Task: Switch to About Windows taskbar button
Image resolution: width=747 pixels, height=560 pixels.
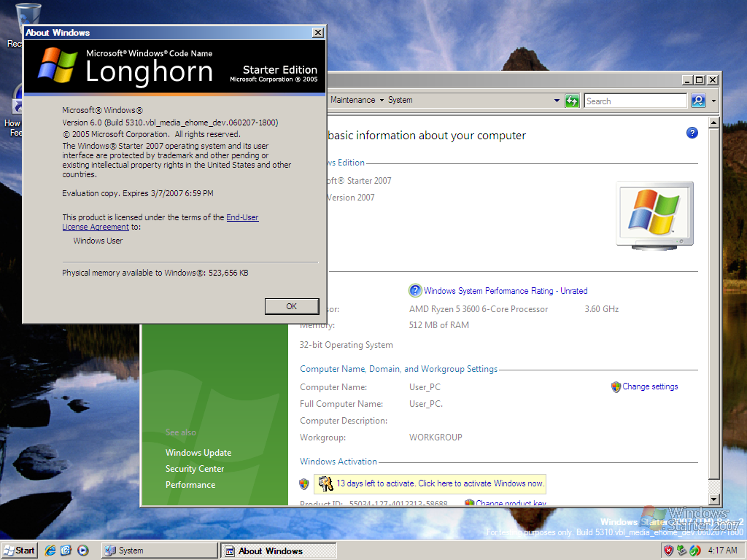Action: point(279,551)
